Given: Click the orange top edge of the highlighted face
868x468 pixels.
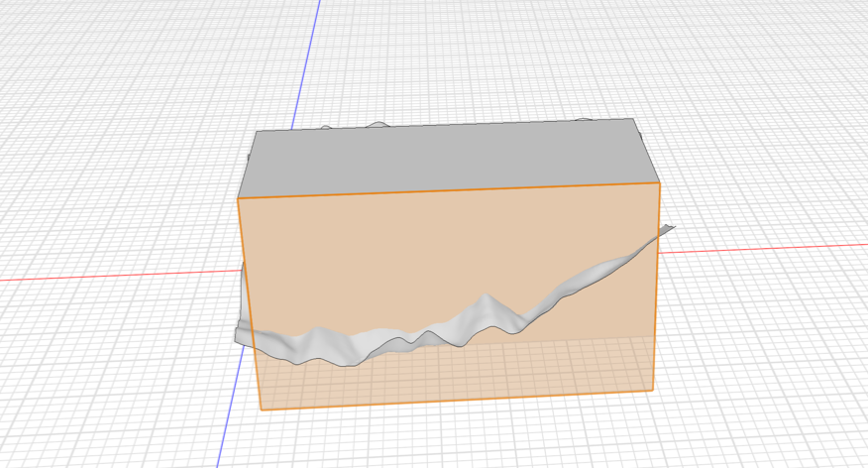Looking at the screenshot, I should click(446, 191).
